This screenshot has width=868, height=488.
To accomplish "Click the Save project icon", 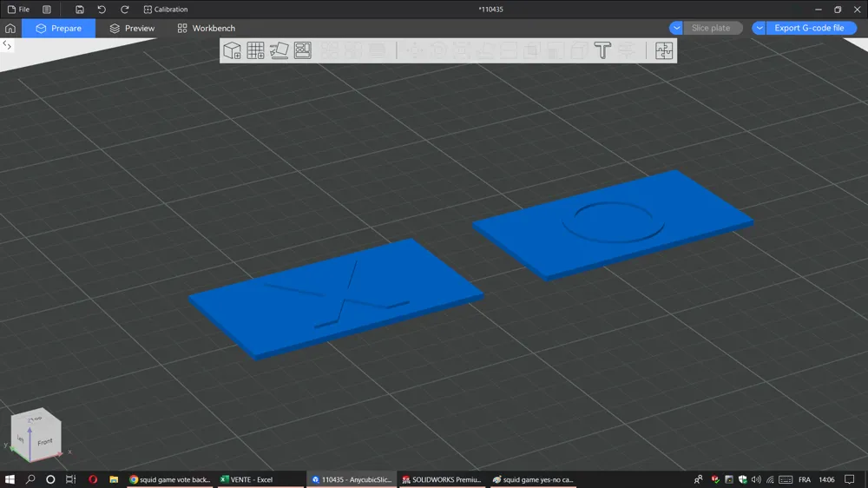I will (x=80, y=10).
